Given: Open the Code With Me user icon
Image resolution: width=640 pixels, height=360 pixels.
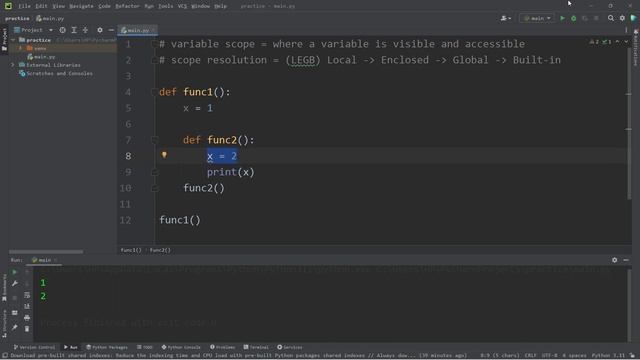Looking at the screenshot, I should 506,18.
